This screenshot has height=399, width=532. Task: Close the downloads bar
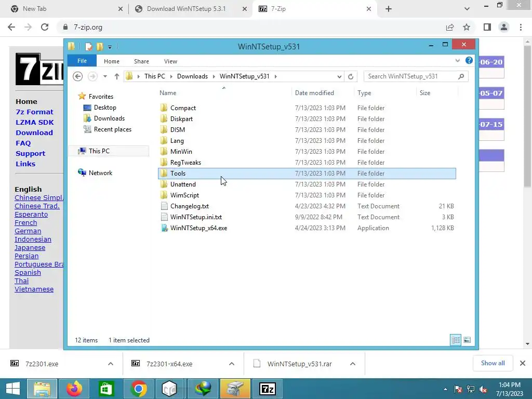point(523,363)
